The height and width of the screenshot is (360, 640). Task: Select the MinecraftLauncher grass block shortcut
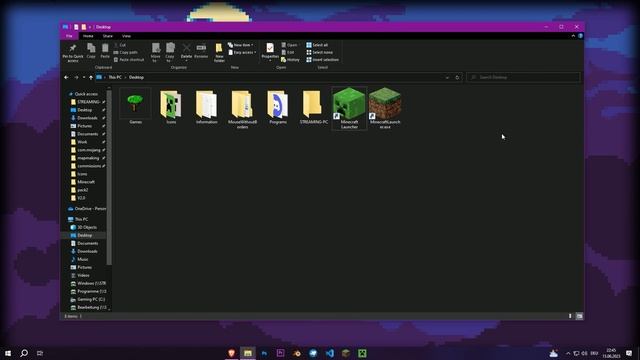point(385,109)
